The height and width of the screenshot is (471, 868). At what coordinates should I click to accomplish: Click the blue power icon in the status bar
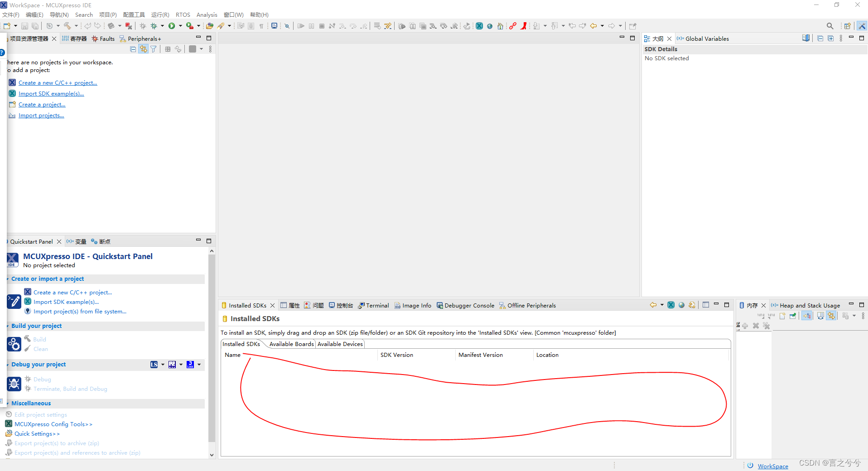tap(751, 465)
